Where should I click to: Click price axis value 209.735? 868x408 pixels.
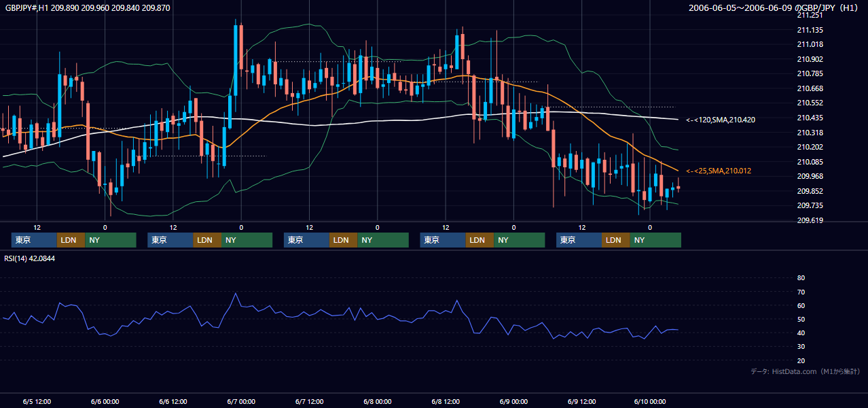point(810,205)
